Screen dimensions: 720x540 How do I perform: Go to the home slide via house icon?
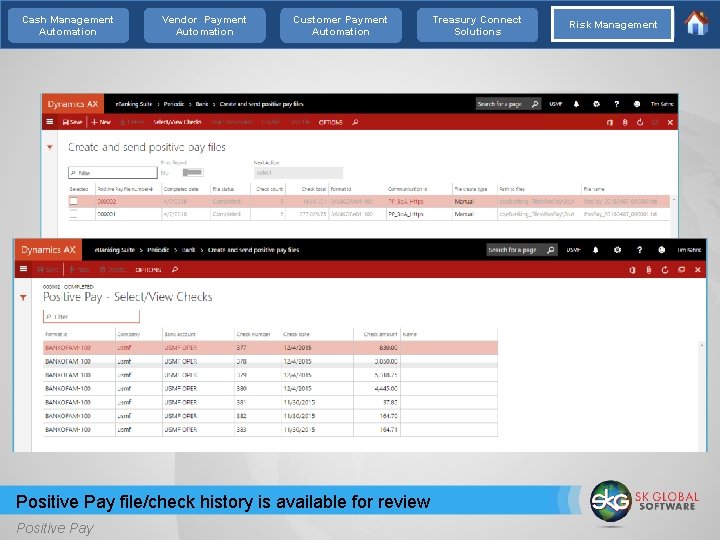coord(697,23)
